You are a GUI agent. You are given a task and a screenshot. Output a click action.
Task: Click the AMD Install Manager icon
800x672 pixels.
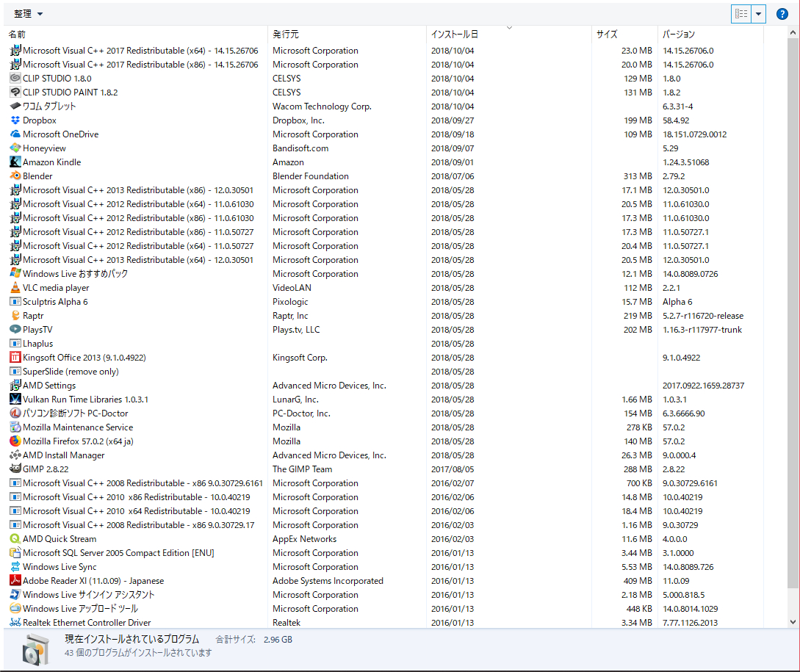(x=15, y=455)
